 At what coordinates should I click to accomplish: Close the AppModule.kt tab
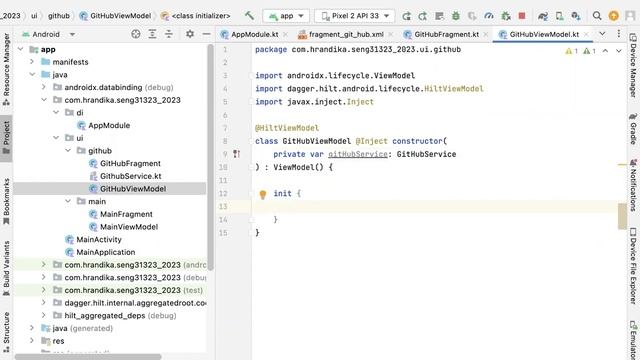click(x=285, y=34)
